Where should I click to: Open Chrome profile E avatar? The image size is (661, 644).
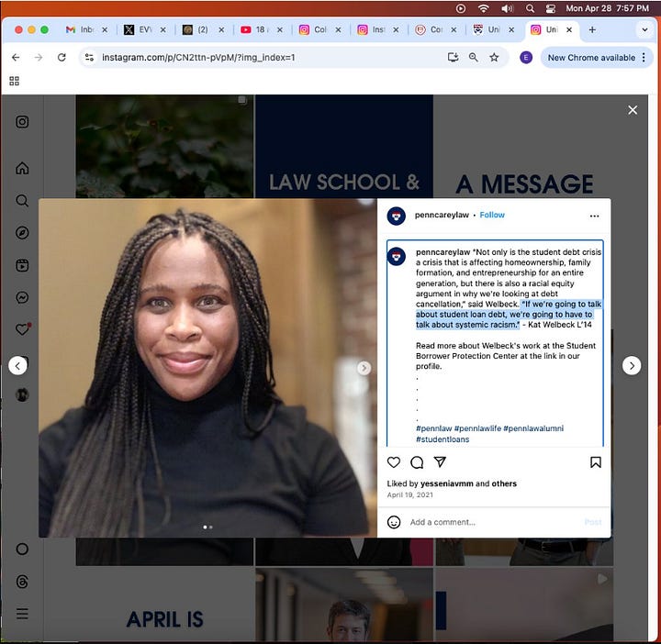tap(526, 57)
